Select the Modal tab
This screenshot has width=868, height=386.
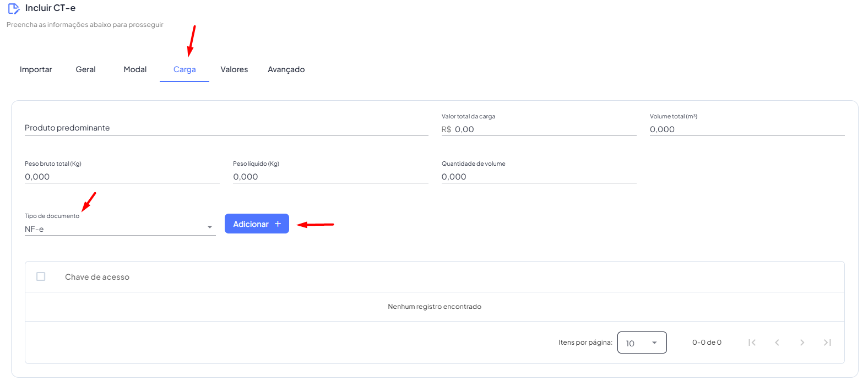coord(135,69)
